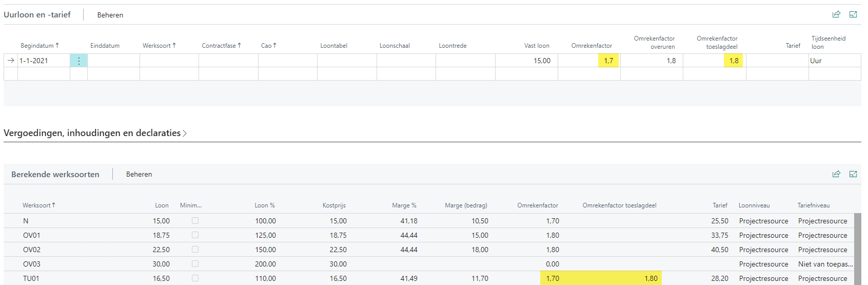Sort by Begindatum column header
The height and width of the screenshot is (285, 868).
(39, 46)
